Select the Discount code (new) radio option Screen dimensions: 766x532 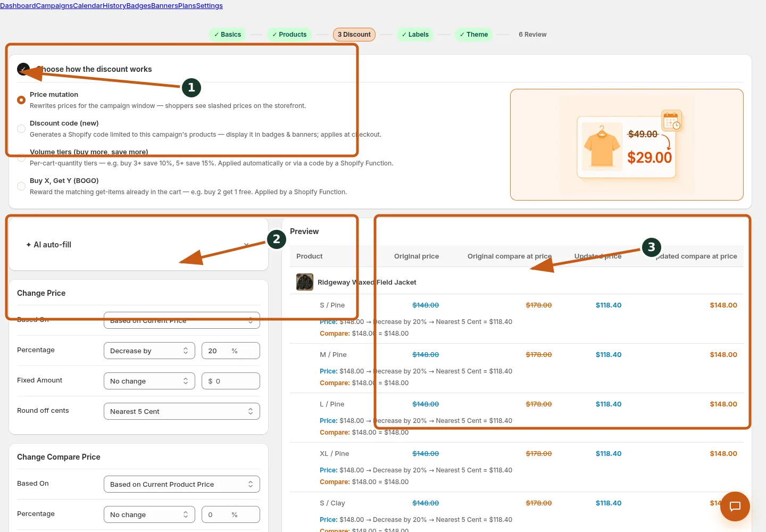[21, 129]
